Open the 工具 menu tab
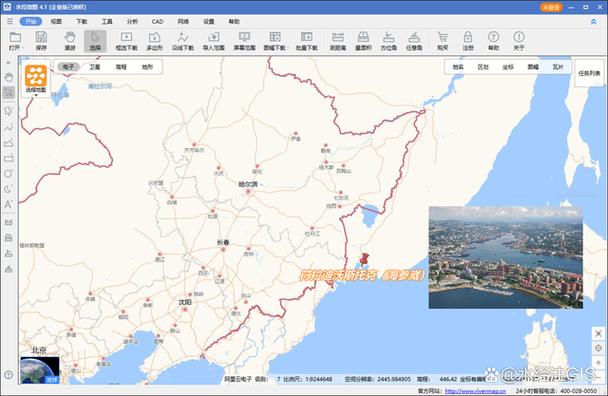This screenshot has height=396, width=608. pyautogui.click(x=107, y=21)
